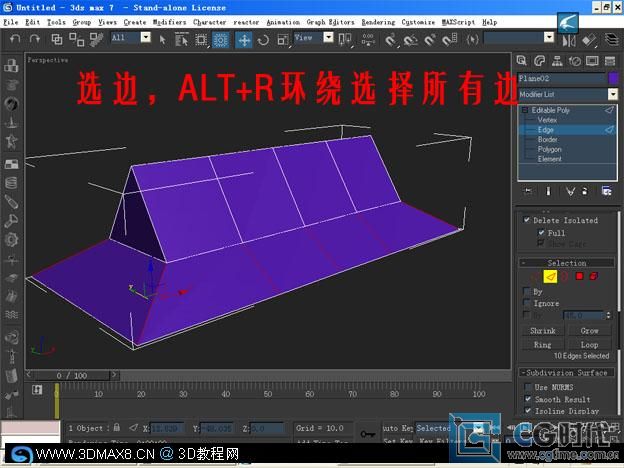Open the View reference coordinate dropdown
Screen dimensions: 624x468
315,39
